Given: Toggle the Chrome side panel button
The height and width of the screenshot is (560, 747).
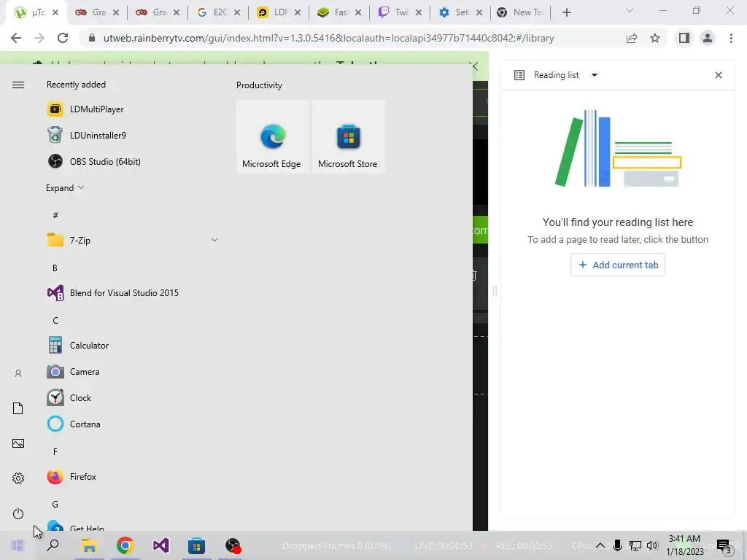Looking at the screenshot, I should tap(684, 38).
